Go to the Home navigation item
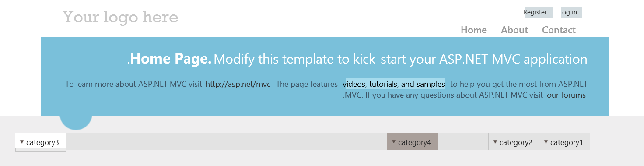The width and height of the screenshot is (644, 166). pos(474,30)
